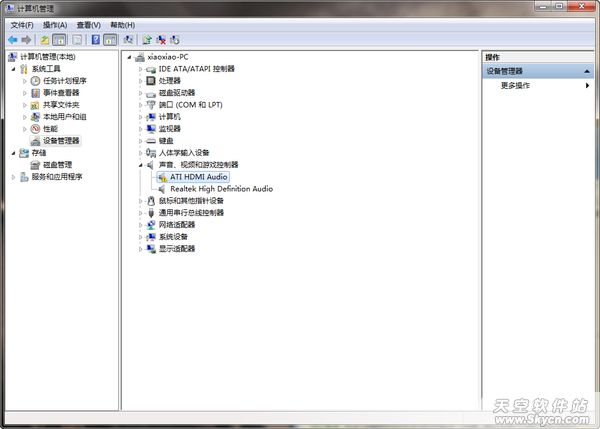This screenshot has height=429, width=600.
Task: Open the 查看(V) menu
Action: click(x=89, y=25)
